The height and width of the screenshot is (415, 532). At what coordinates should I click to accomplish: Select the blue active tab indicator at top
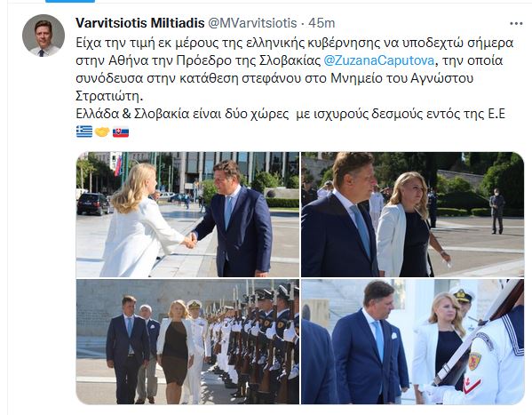click(70, 1)
